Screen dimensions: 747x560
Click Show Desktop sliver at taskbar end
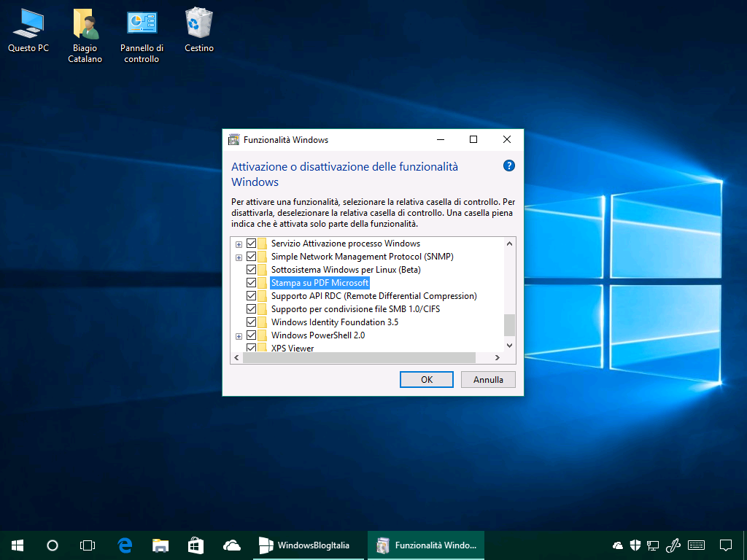click(745, 545)
